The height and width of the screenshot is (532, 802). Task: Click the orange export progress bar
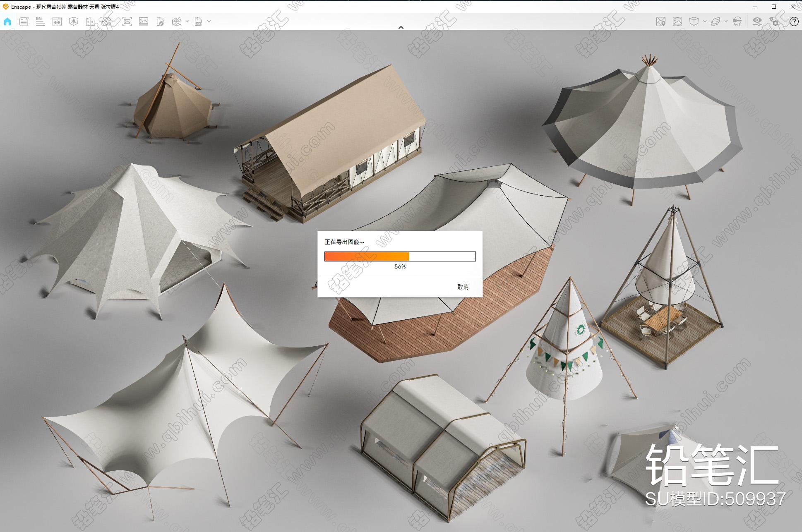point(400,256)
